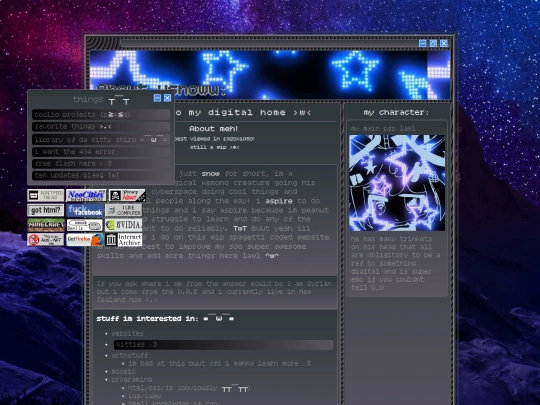This screenshot has height=405, width=540.
Task: Minimize the main About window
Action: tap(423, 43)
